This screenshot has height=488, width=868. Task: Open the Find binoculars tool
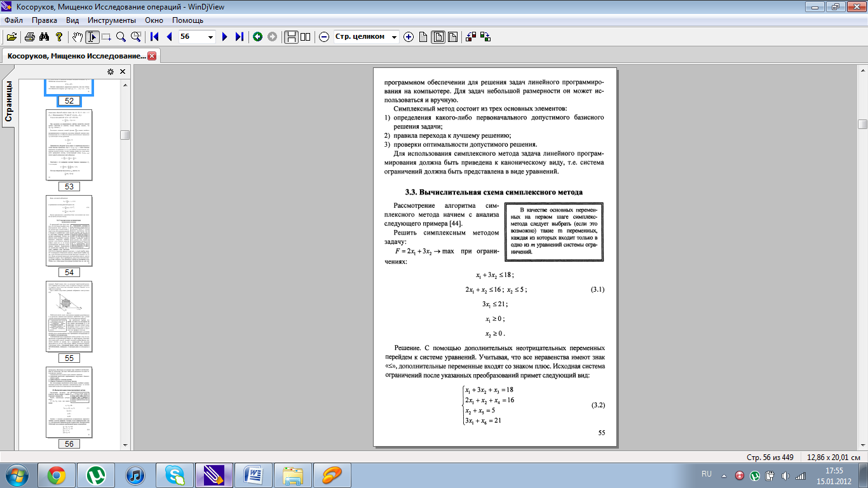click(x=44, y=37)
